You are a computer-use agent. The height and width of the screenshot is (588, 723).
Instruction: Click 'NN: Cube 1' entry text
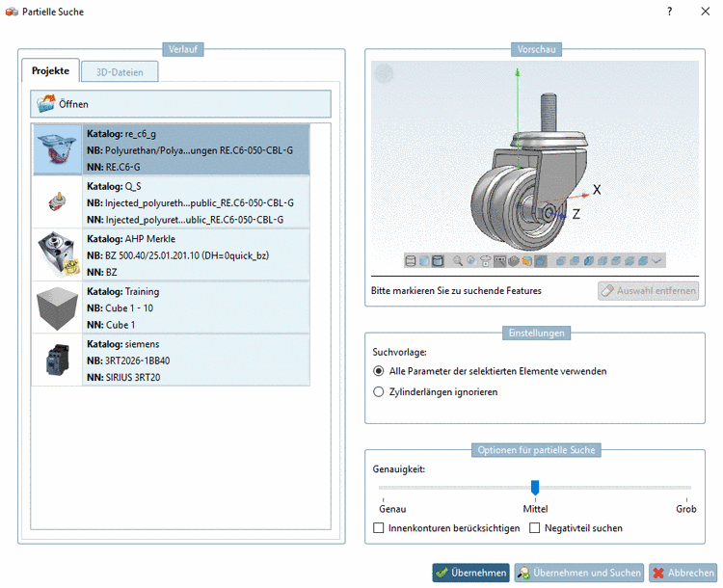111,325
